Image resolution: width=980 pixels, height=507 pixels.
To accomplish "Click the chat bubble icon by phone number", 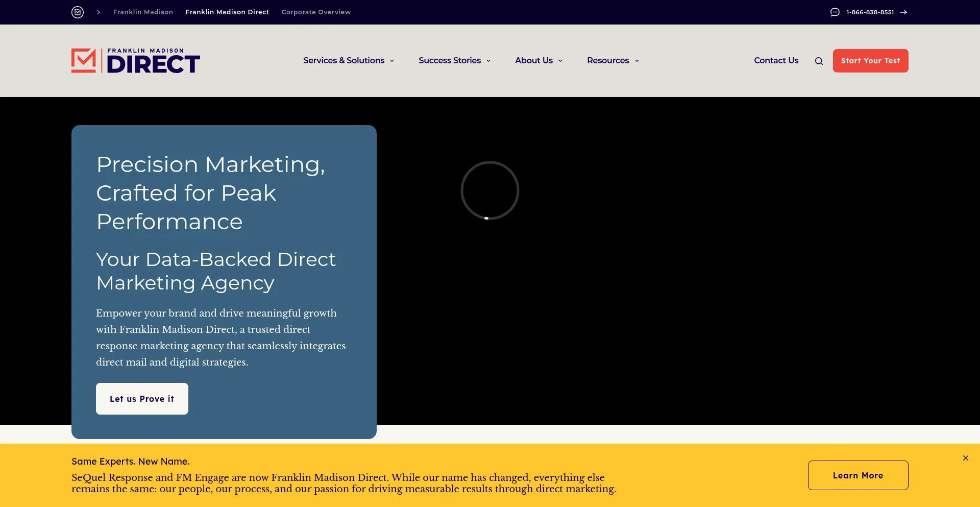I will (835, 12).
